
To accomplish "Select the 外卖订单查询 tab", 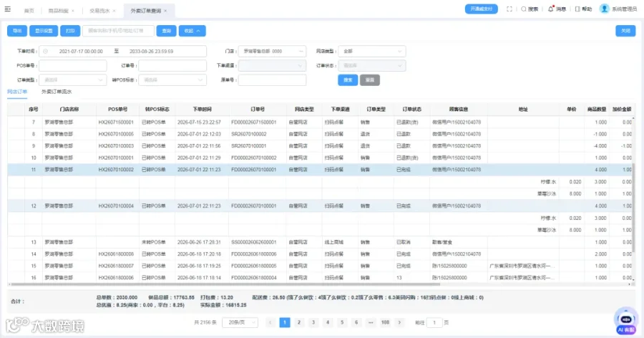I will point(146,11).
